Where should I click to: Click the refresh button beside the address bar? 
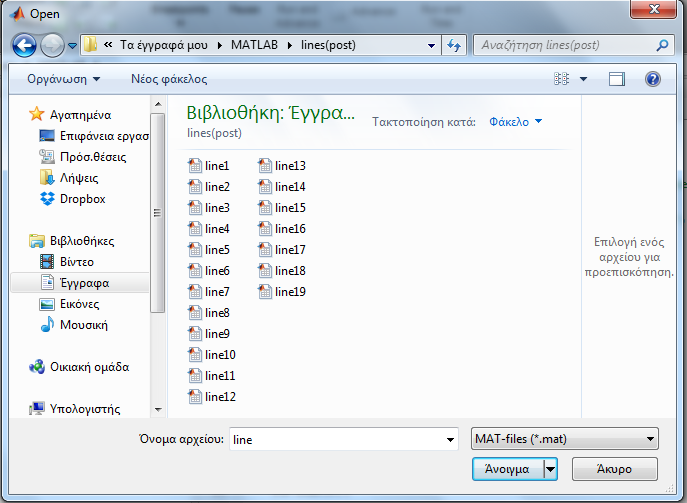454,45
